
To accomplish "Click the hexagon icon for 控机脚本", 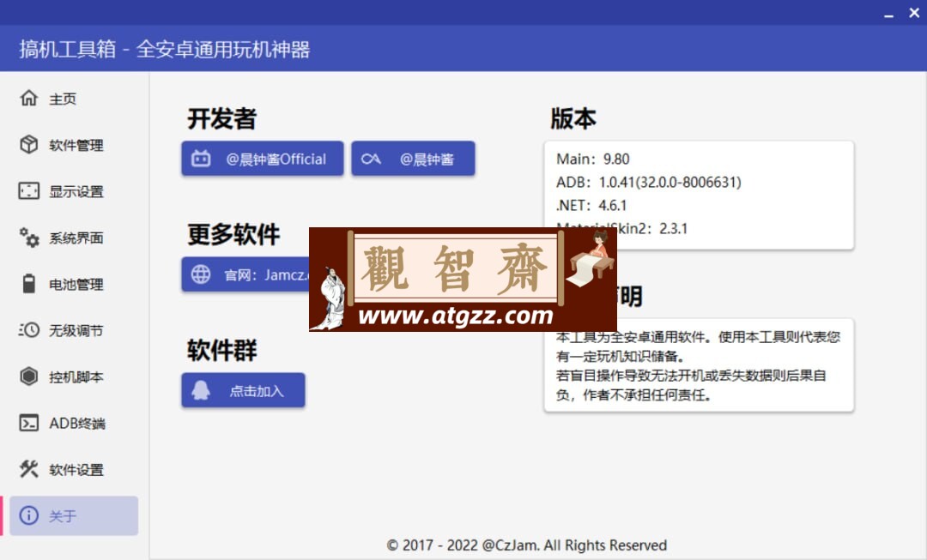I will 28,376.
